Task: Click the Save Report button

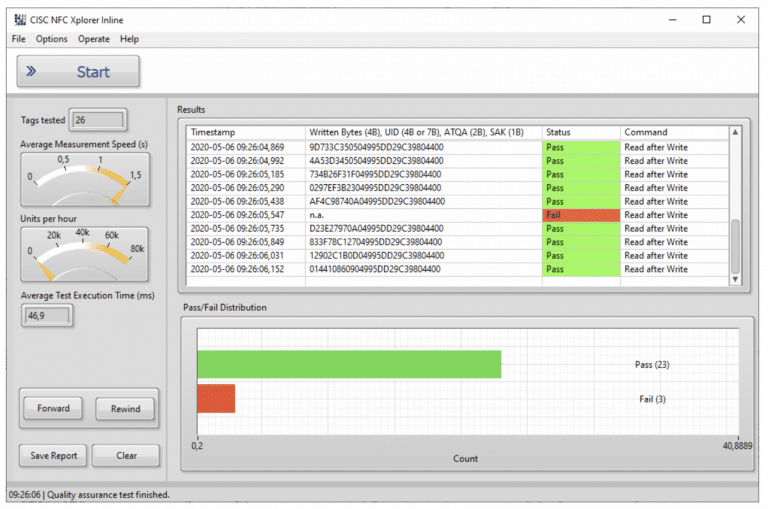Action: (53, 456)
